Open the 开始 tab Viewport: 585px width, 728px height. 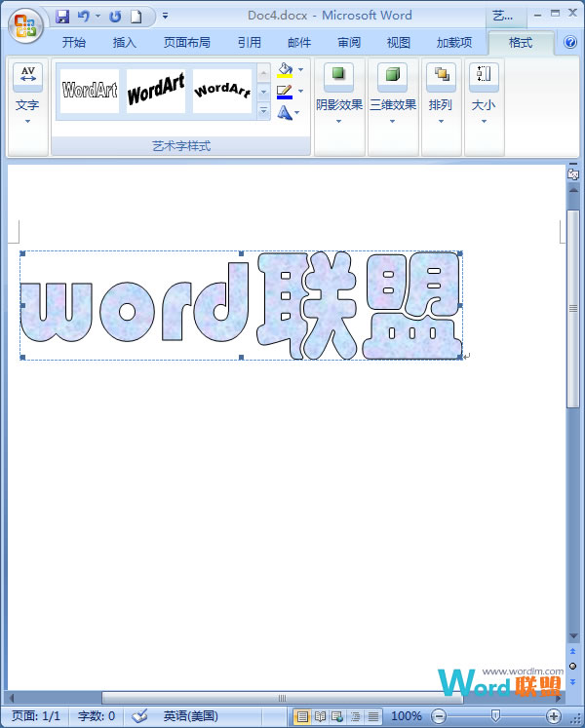[x=74, y=43]
